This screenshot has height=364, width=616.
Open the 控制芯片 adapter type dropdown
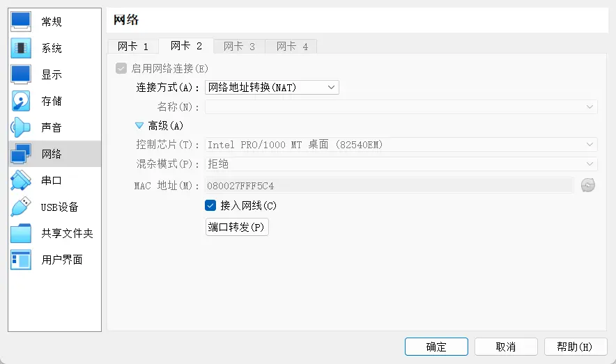tap(401, 145)
